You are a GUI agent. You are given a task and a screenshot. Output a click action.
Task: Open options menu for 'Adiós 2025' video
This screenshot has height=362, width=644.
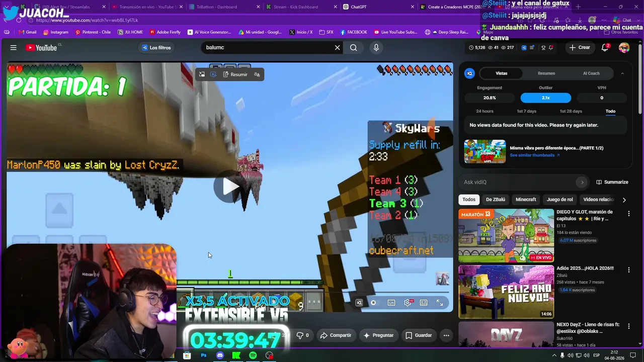pyautogui.click(x=628, y=270)
